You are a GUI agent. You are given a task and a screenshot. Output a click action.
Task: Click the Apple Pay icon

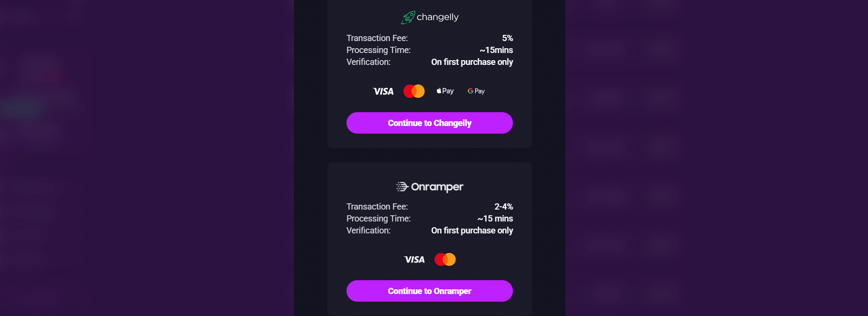coord(445,91)
